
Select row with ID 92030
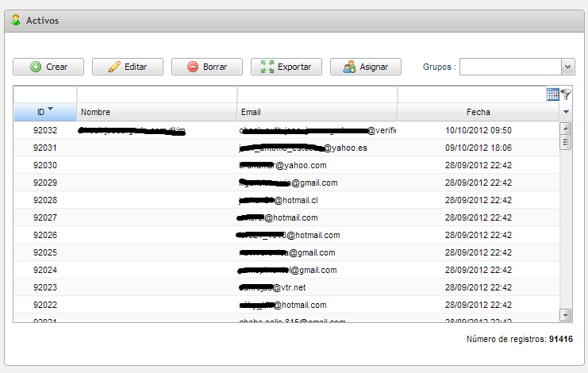(x=286, y=165)
